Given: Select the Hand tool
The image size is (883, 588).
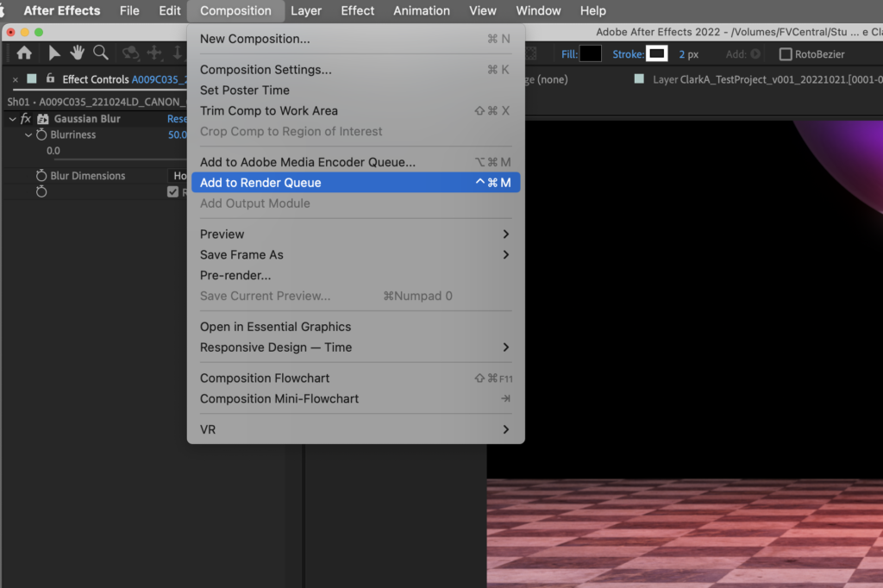Looking at the screenshot, I should point(77,53).
